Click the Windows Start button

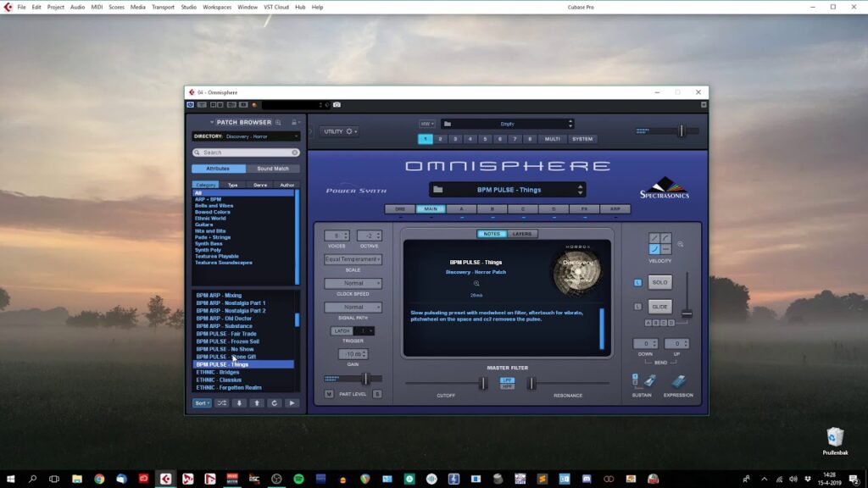tap(10, 479)
